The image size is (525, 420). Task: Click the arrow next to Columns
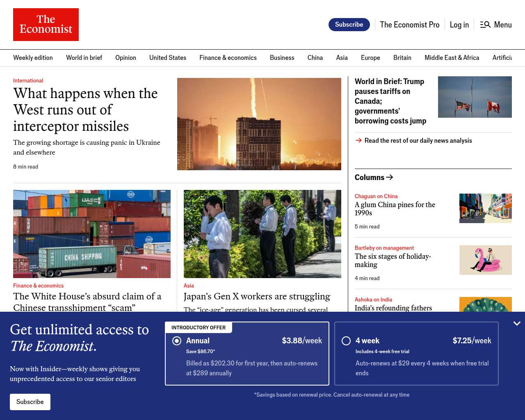click(390, 177)
